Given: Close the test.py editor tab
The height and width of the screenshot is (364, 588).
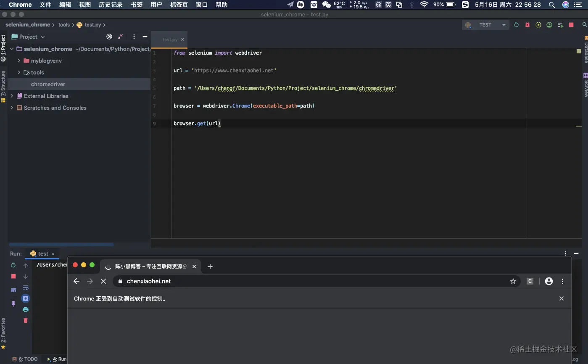Looking at the screenshot, I should [x=182, y=40].
